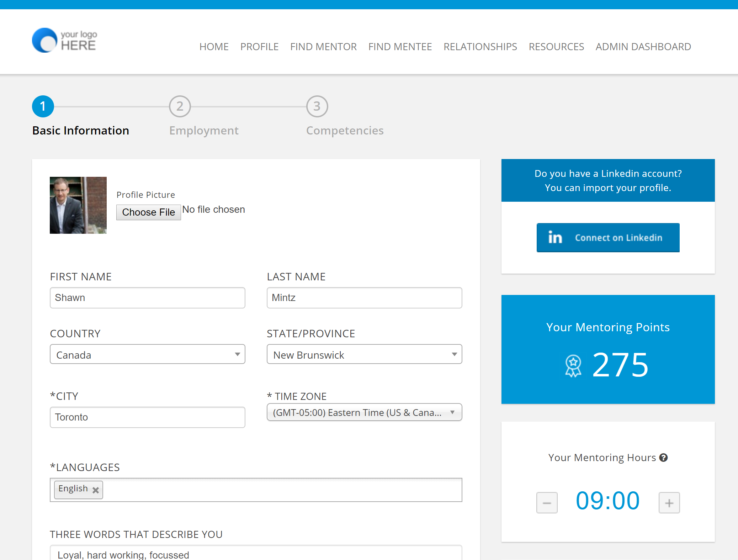Open the Country dropdown showing Canada
This screenshot has height=560, width=738.
click(148, 354)
